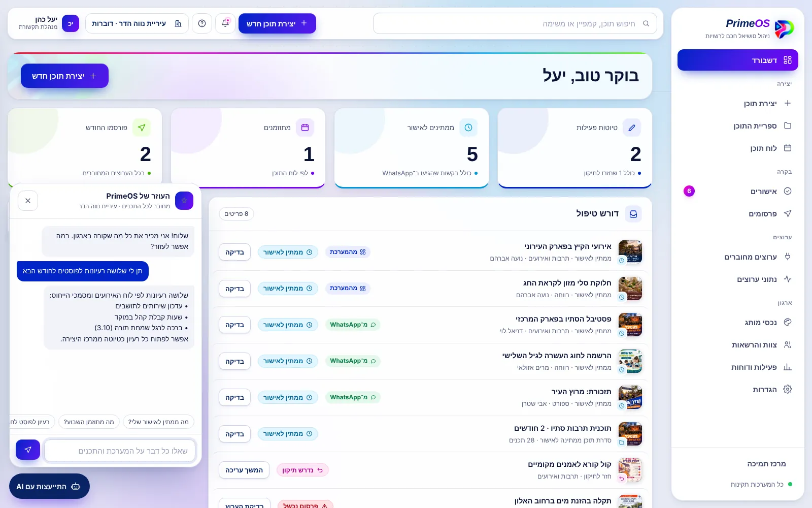Click the התייעצות עם AI button

tap(49, 486)
